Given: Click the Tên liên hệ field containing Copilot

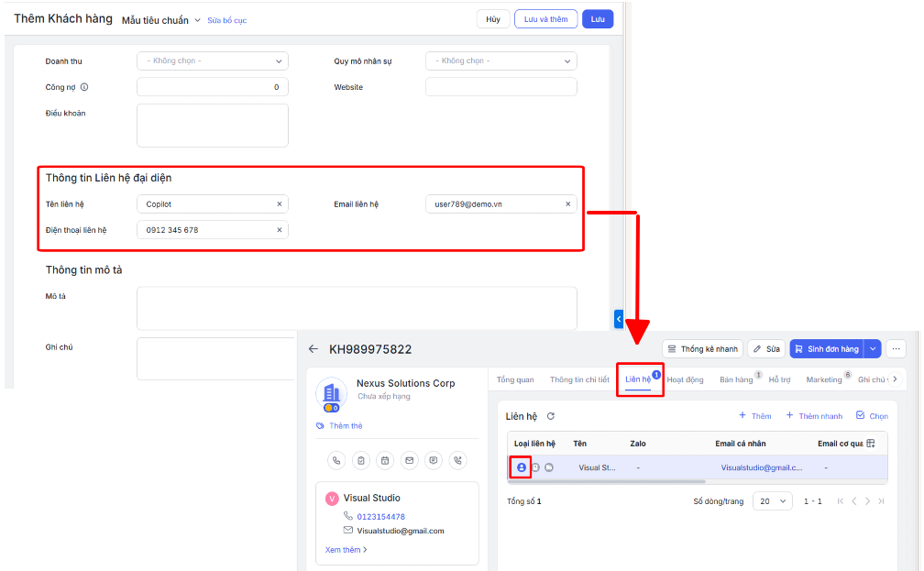Looking at the screenshot, I should pos(213,203).
